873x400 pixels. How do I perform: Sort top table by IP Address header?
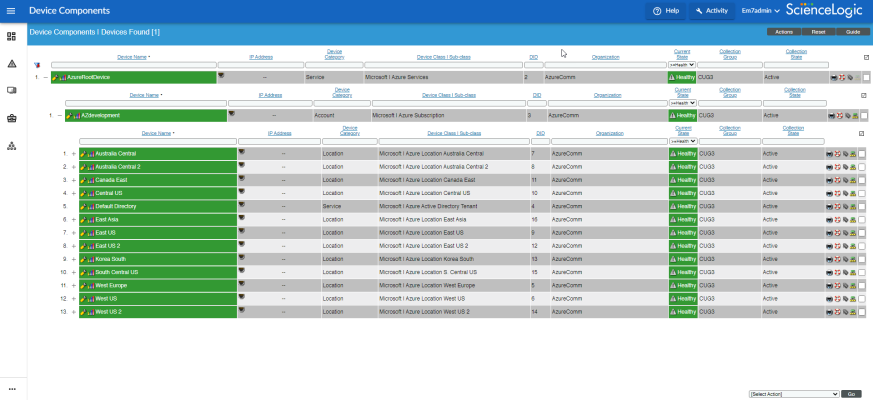261,57
